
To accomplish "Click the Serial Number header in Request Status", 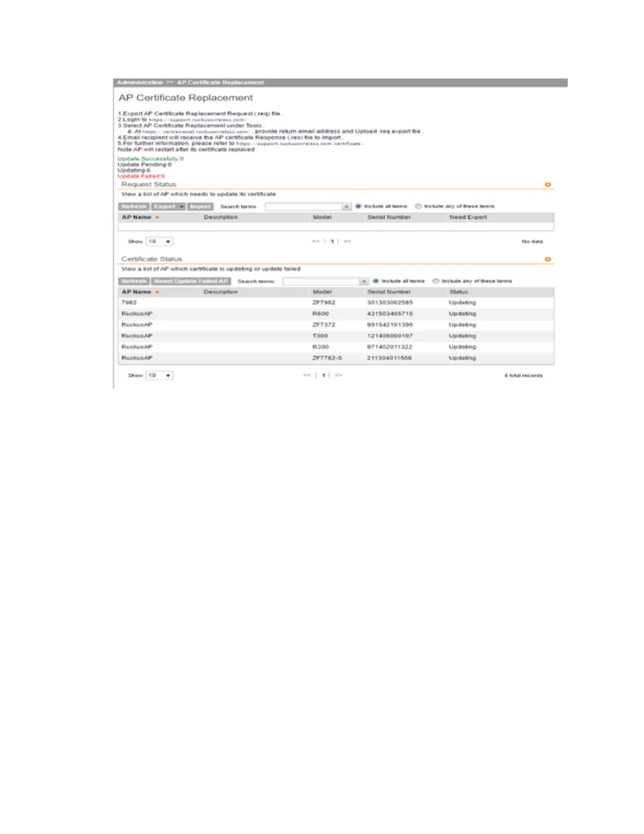I will point(389,217).
